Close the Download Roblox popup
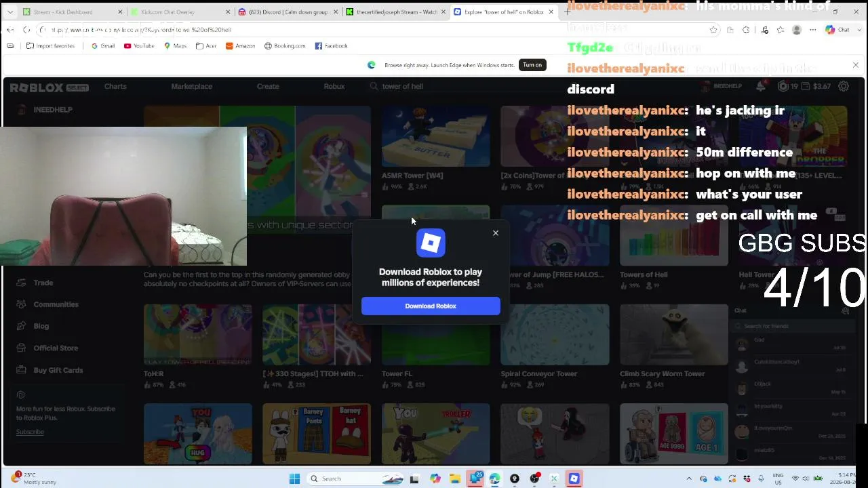868x488 pixels. coord(496,233)
